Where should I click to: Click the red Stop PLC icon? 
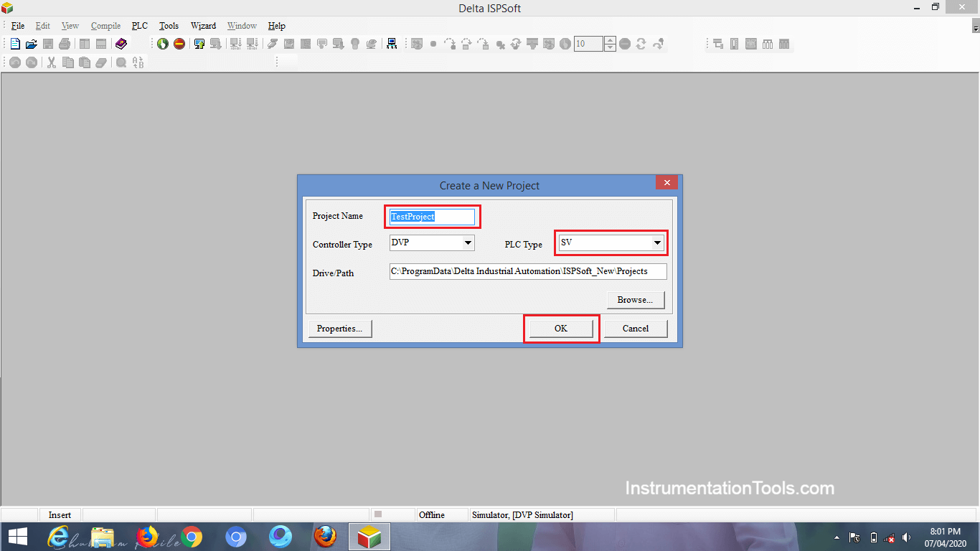179,44
